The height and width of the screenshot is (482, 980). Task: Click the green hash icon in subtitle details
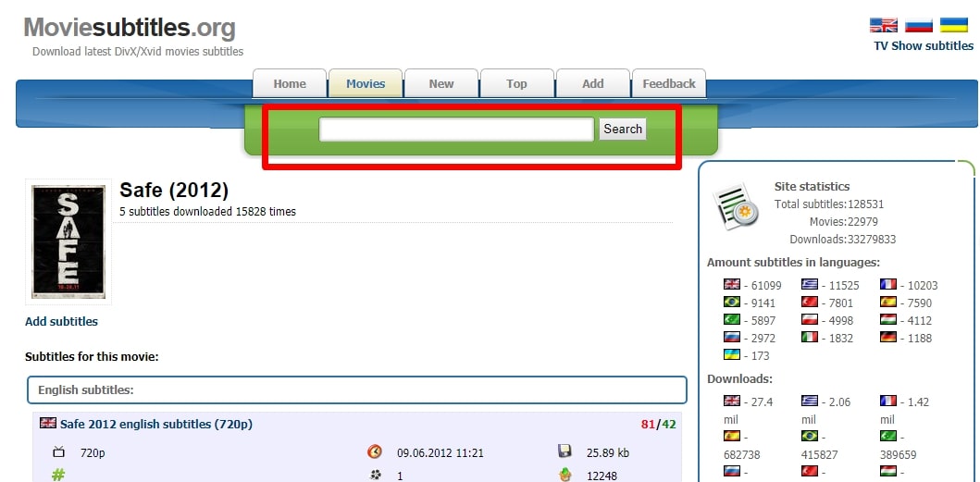pyautogui.click(x=58, y=476)
